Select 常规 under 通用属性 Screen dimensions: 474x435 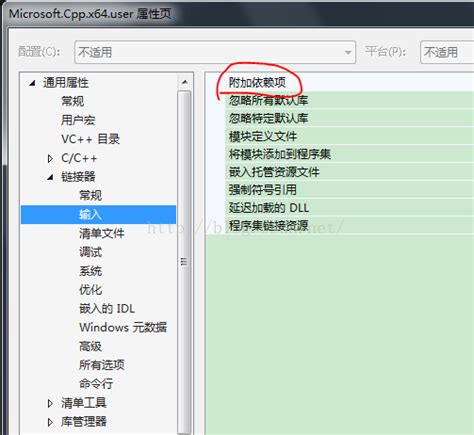(x=72, y=101)
